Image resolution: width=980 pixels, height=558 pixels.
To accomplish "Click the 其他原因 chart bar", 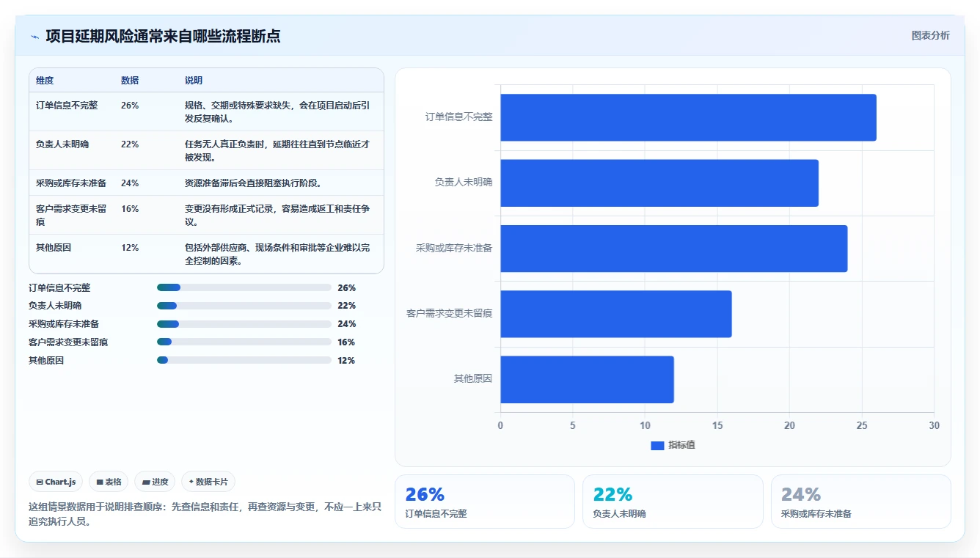I will pyautogui.click(x=587, y=380).
